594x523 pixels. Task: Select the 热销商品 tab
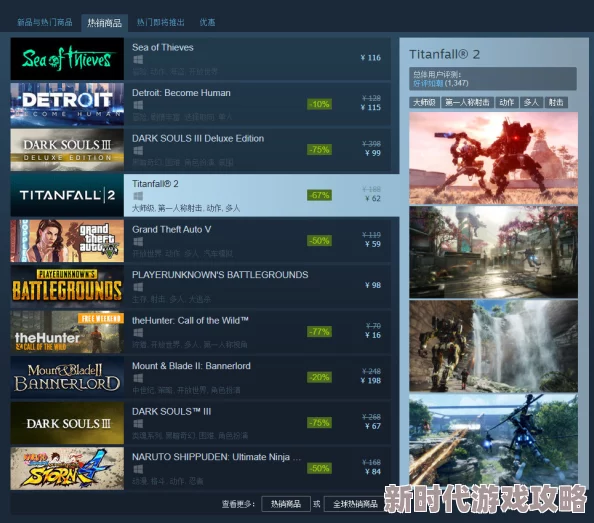104,23
